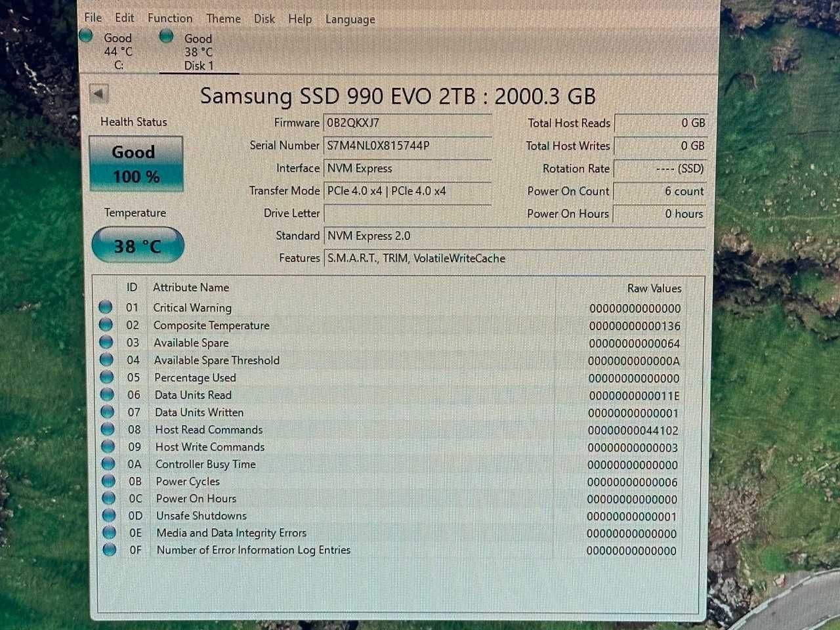Select the Data Units Written attribute row

[x=390, y=413]
